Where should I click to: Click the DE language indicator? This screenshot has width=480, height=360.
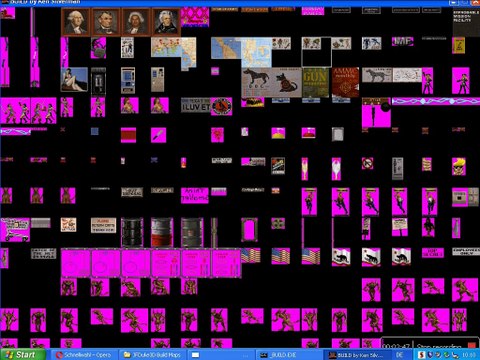tap(399, 355)
